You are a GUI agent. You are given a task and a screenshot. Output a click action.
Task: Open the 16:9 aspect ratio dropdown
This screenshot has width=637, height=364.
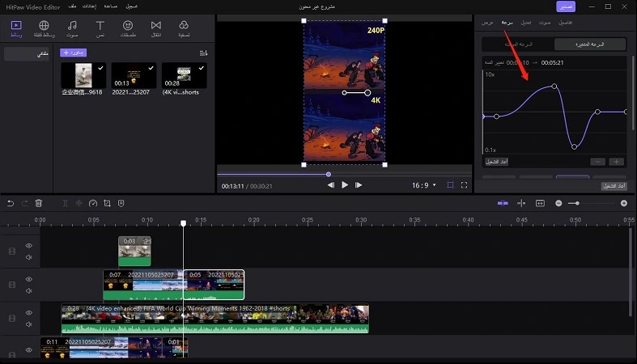pos(423,185)
